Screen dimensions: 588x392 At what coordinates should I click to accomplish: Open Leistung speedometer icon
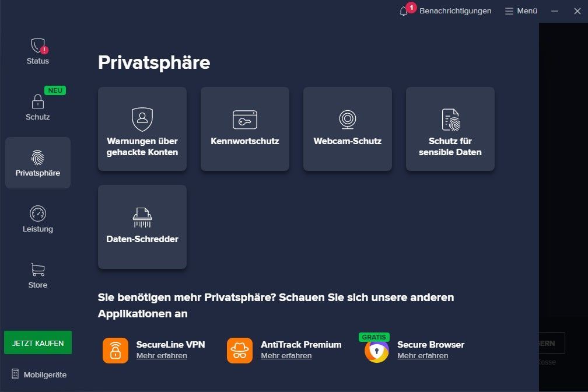[x=38, y=213]
